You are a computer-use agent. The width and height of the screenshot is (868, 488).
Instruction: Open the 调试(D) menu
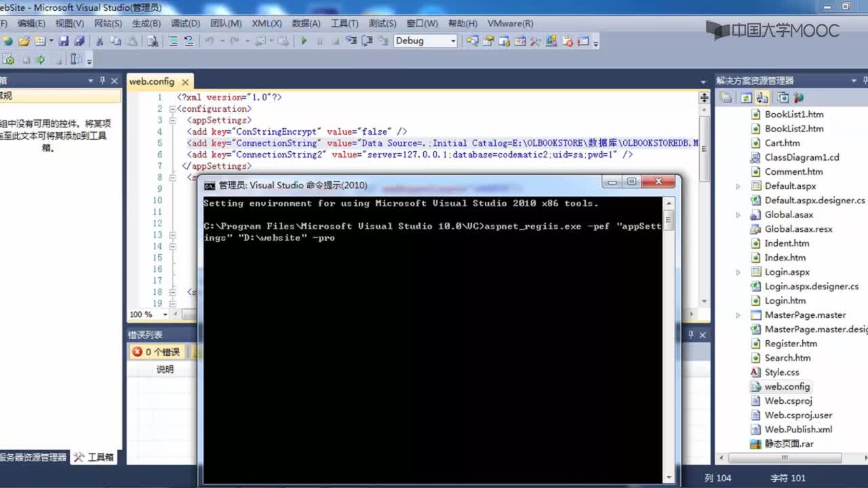[186, 23]
